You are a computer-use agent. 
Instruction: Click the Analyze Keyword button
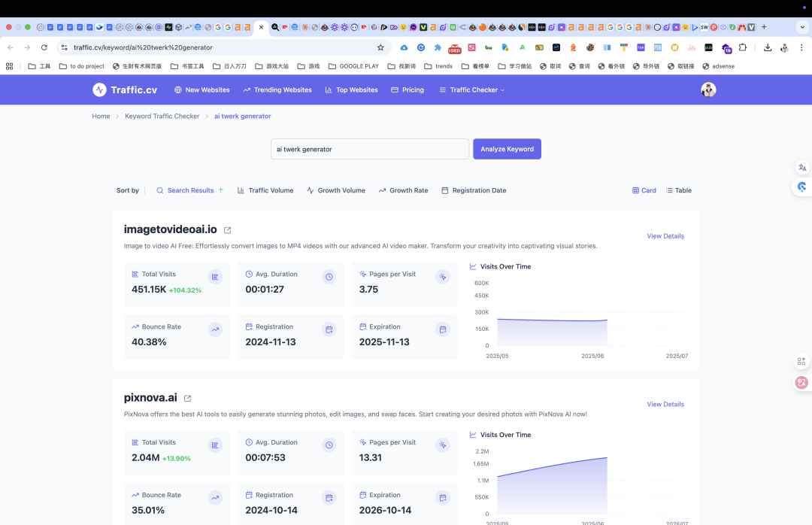pyautogui.click(x=507, y=149)
